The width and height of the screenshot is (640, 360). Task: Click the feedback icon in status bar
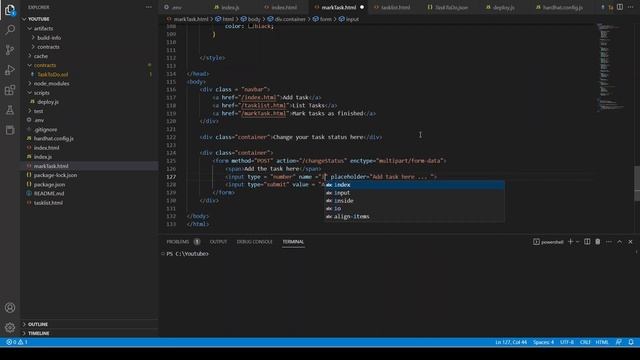tap(619, 342)
